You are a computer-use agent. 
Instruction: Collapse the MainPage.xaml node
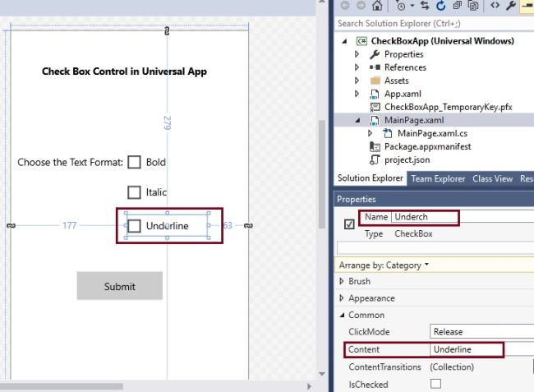point(357,121)
